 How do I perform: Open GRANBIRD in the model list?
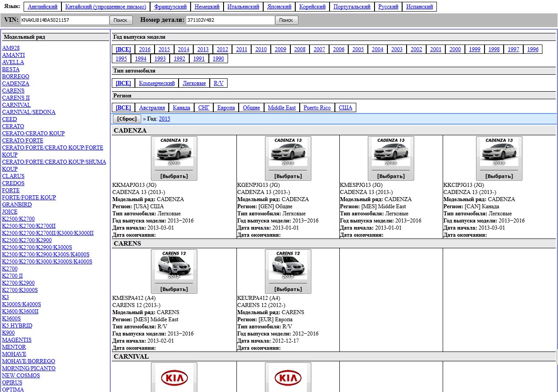pos(17,205)
